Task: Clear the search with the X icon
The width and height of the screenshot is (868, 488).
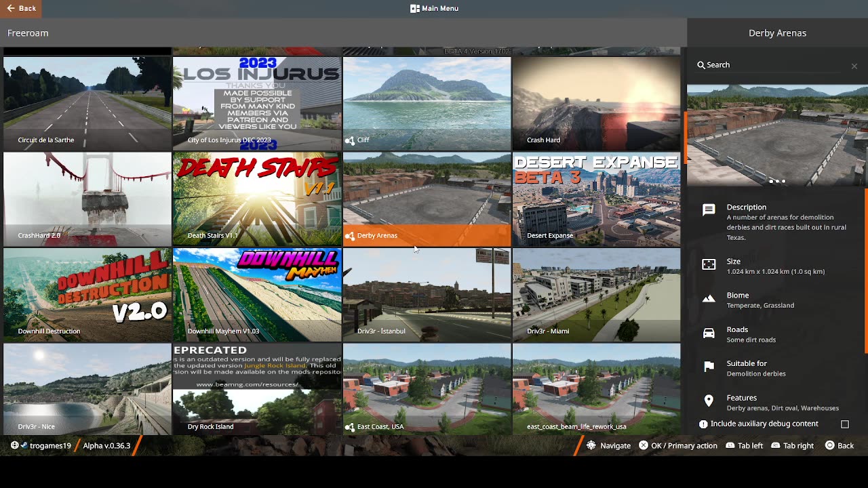Action: coord(854,66)
